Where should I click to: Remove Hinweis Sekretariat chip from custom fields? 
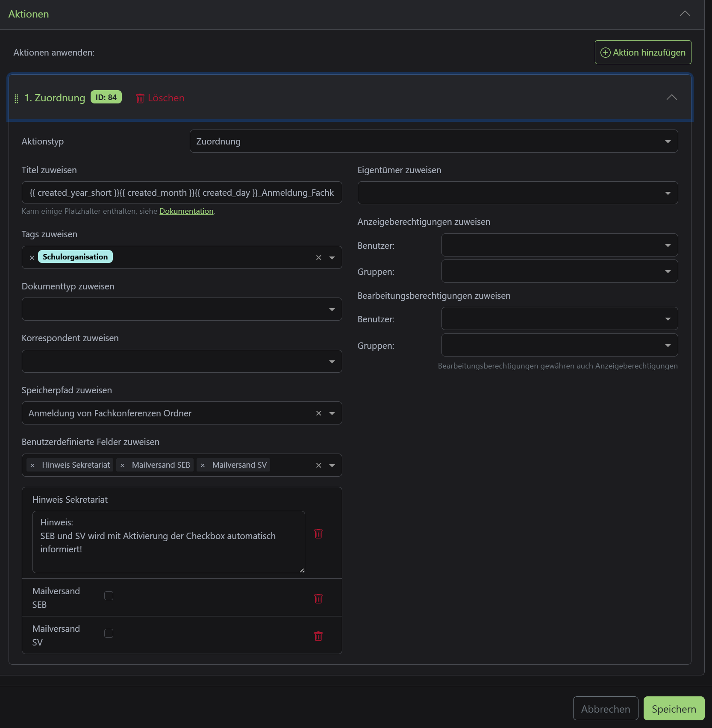[32, 465]
